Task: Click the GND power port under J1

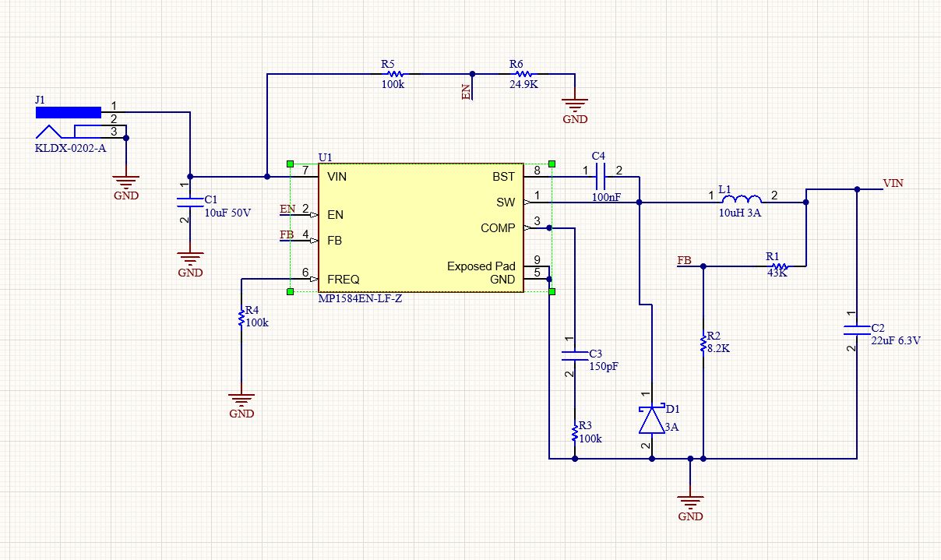Action: click(x=126, y=185)
